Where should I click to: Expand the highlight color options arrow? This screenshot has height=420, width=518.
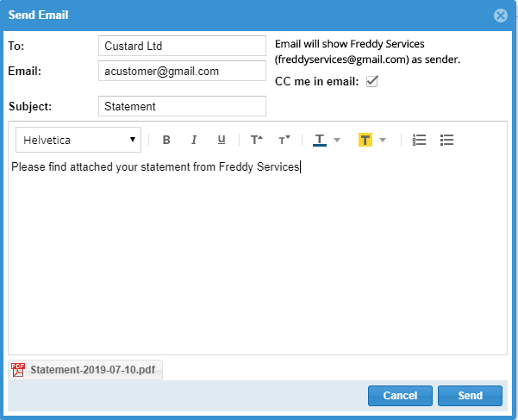(383, 140)
